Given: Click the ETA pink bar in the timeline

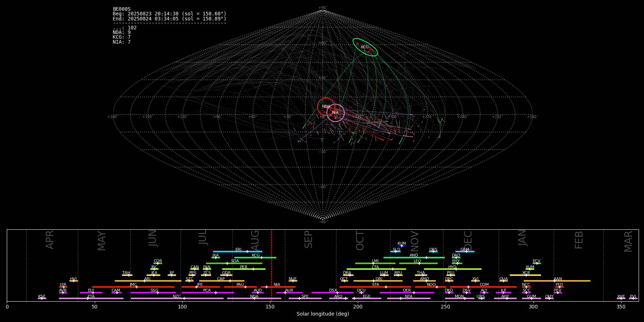Looking at the screenshot, I should [91, 298].
